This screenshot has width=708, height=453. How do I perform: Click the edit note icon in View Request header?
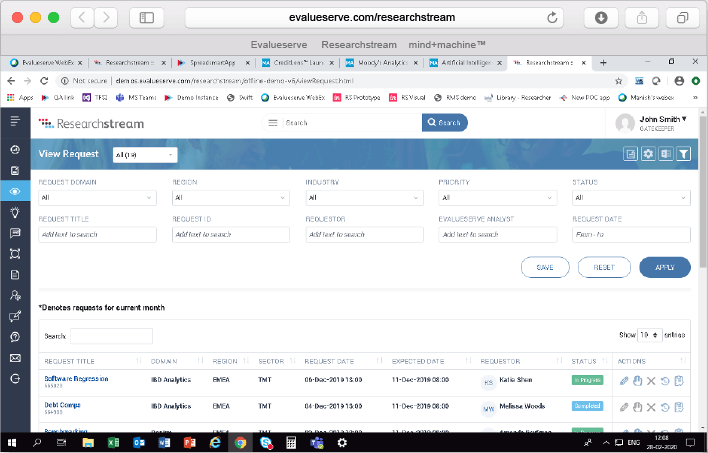pos(631,154)
